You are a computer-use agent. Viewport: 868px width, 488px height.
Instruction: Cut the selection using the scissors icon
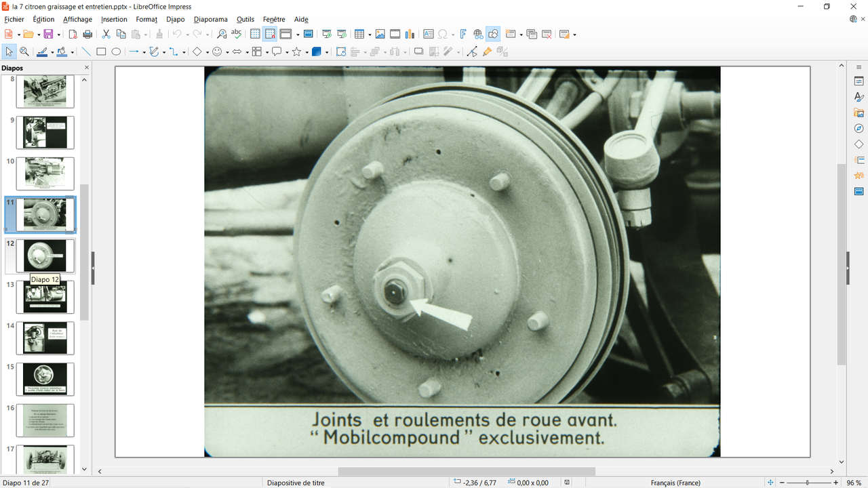click(x=106, y=34)
